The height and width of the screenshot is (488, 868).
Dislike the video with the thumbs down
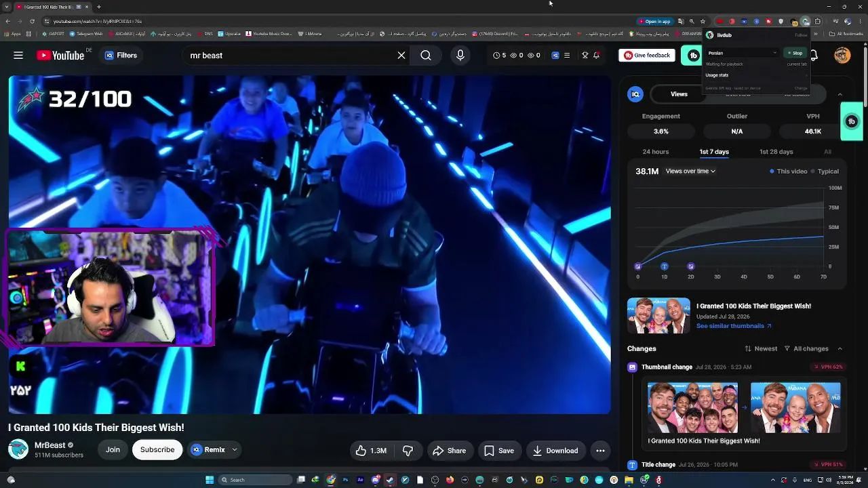[408, 451]
